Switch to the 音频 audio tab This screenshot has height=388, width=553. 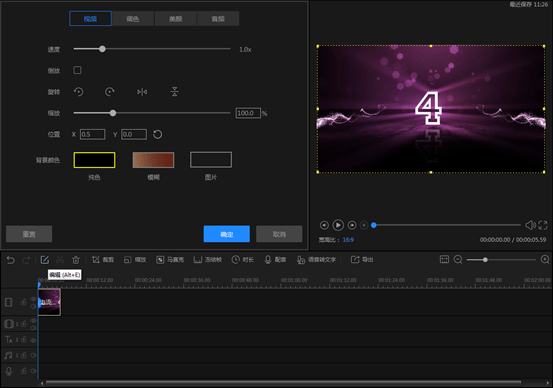(x=218, y=19)
